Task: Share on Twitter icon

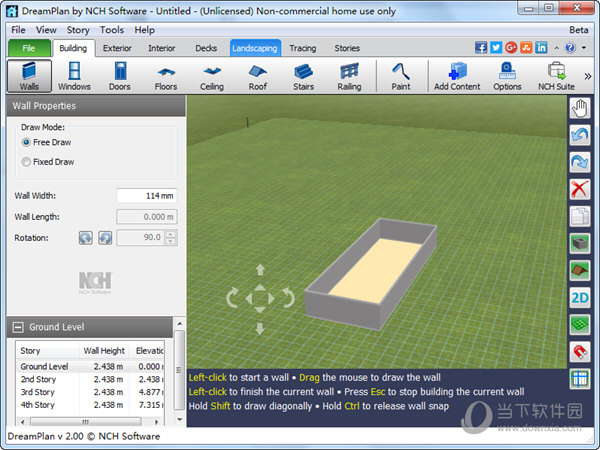Action: tap(496, 48)
